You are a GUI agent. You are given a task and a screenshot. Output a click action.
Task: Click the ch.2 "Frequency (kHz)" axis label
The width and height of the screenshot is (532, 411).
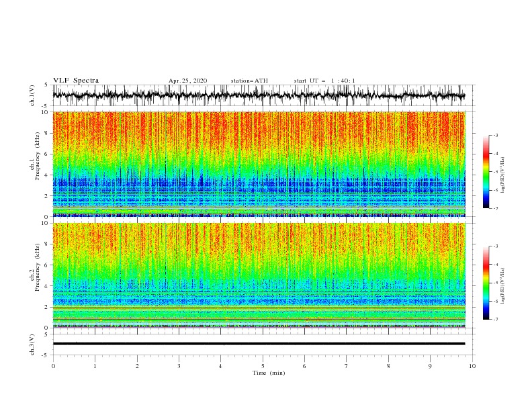(x=38, y=267)
